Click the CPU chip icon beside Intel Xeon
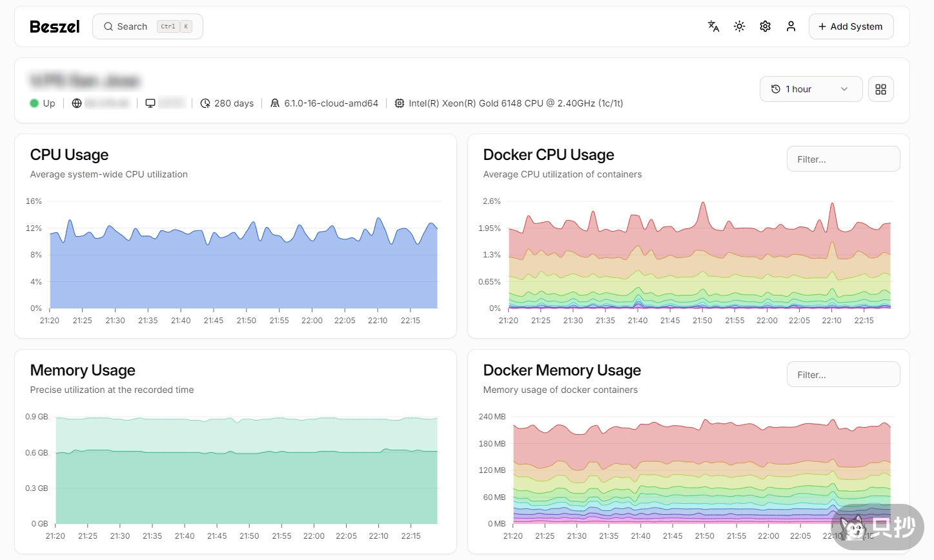Viewport: 934px width, 560px height. click(400, 103)
